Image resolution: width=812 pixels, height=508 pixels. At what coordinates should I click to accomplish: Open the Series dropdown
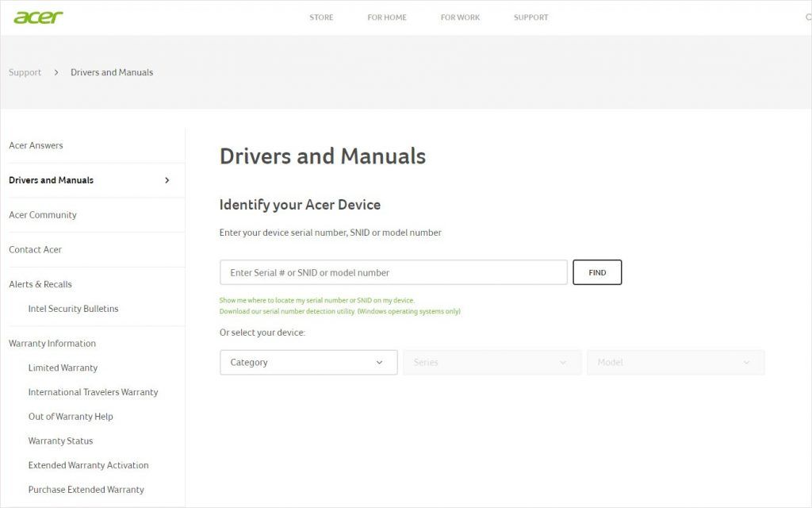(492, 362)
